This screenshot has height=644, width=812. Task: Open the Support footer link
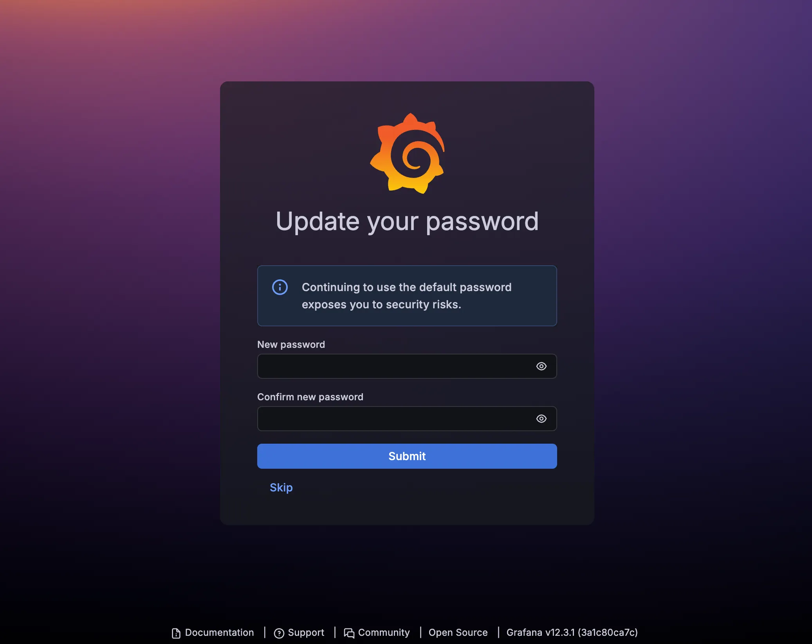click(306, 633)
